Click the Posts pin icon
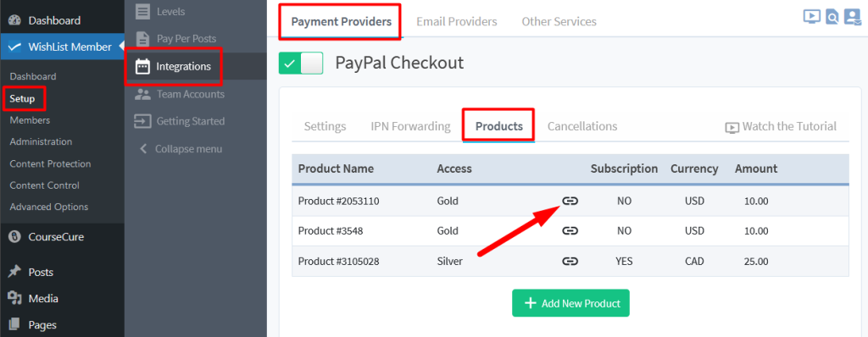 [x=15, y=272]
